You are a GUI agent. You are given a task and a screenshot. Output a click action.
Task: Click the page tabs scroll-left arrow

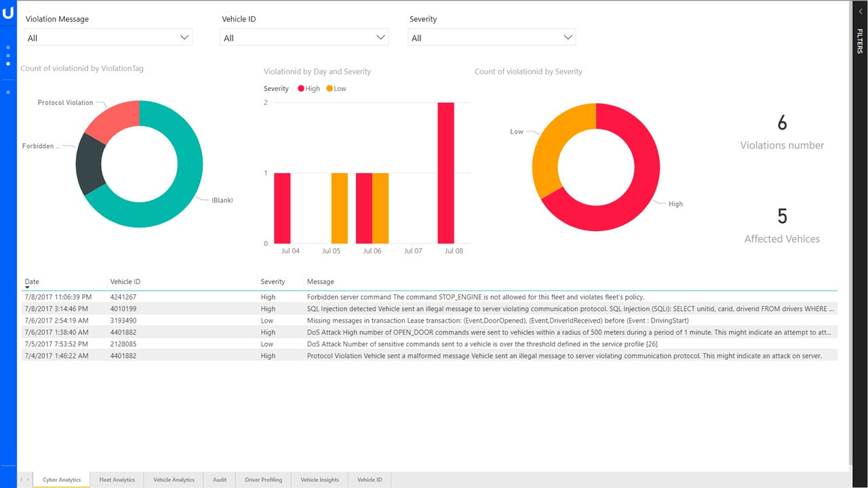coord(21,480)
